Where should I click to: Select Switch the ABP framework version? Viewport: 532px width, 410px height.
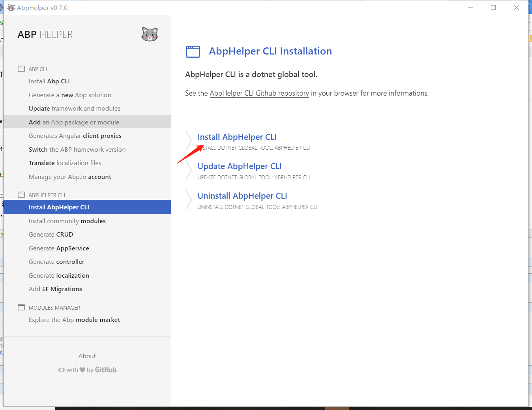pos(87,149)
